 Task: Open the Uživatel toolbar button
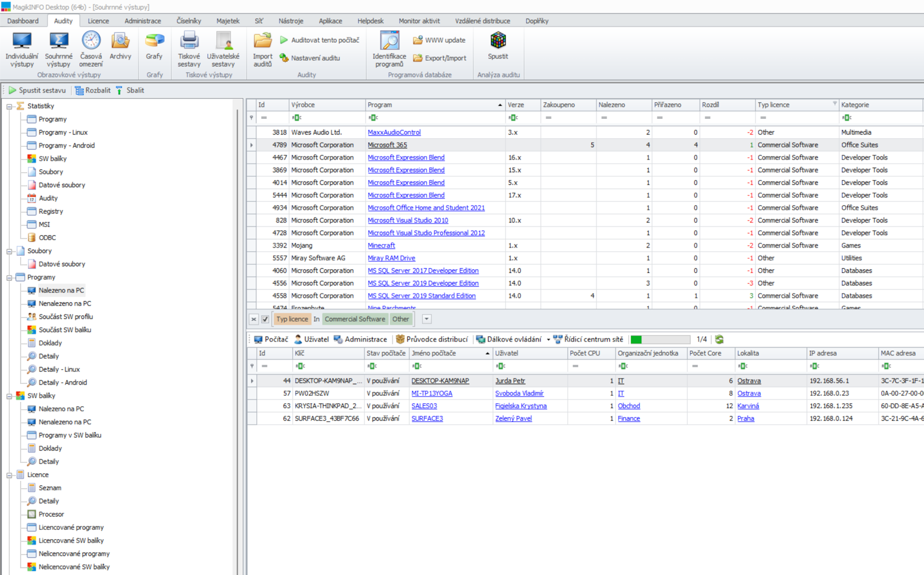tap(311, 339)
